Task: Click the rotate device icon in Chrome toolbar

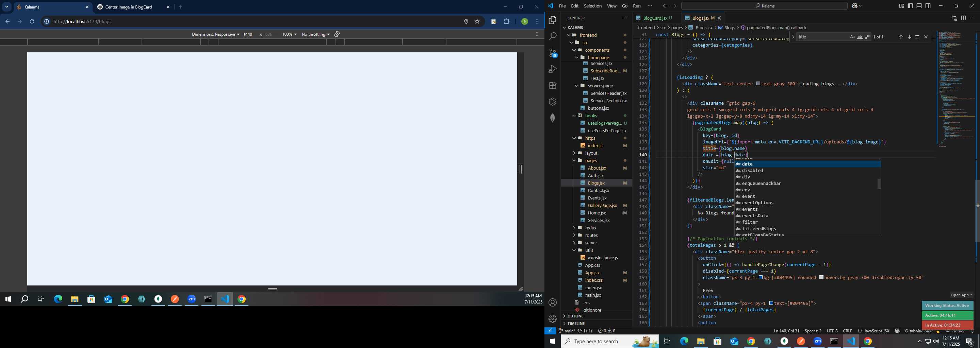Action: (337, 34)
